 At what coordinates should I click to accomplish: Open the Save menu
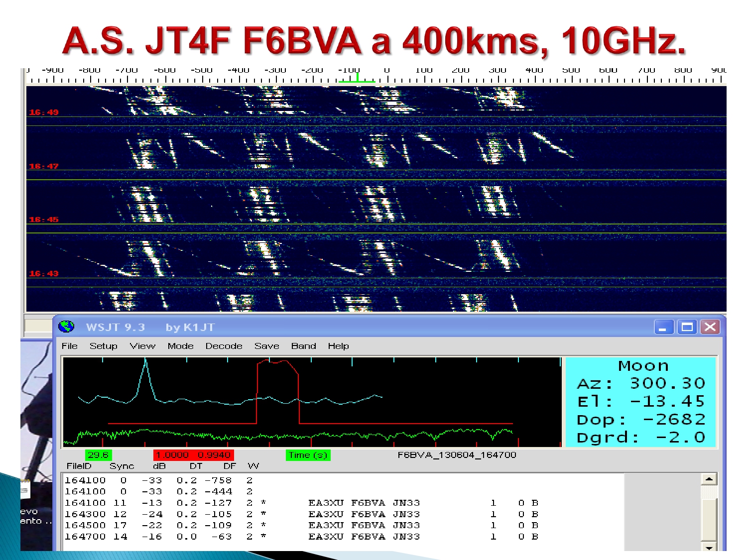[266, 346]
